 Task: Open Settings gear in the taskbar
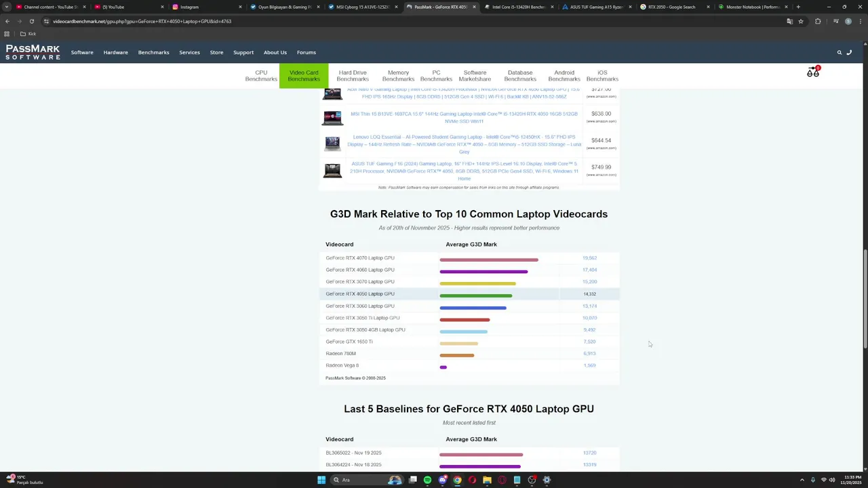[547, 480]
